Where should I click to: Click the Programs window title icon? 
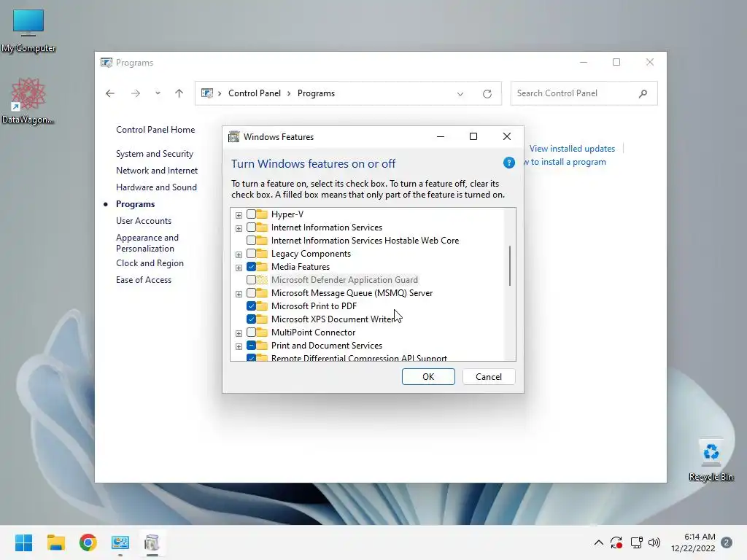point(107,63)
